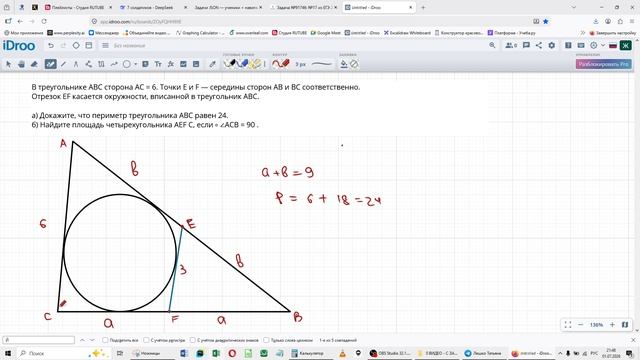Viewport: 640px width, 360px height.
Task: Select the no-fill option
Action: [354, 64]
